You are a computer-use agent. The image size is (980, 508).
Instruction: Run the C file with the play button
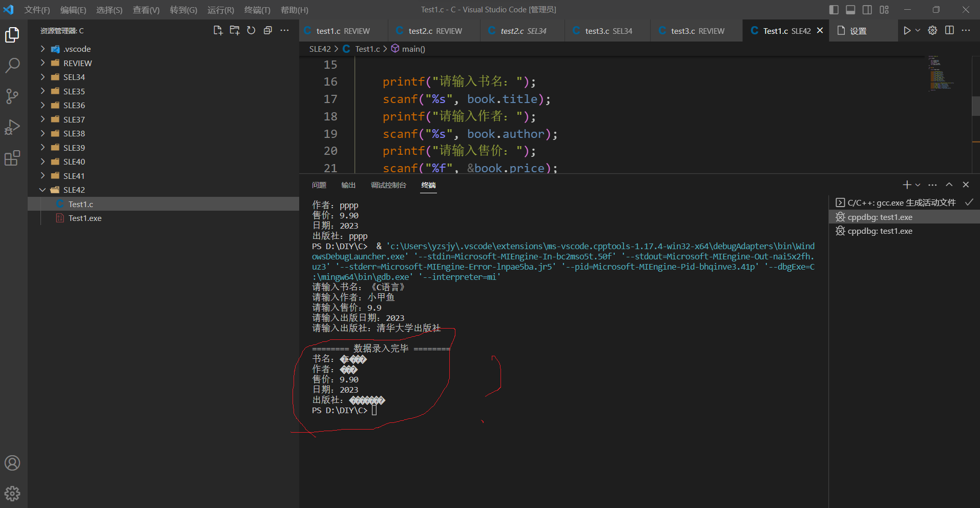point(907,31)
